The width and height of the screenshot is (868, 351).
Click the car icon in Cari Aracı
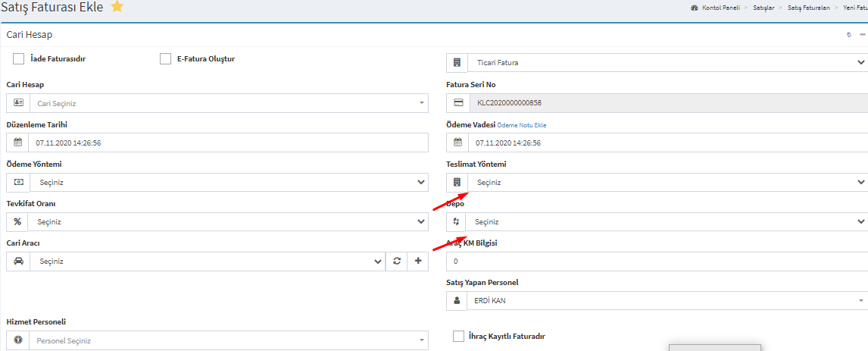pos(18,262)
